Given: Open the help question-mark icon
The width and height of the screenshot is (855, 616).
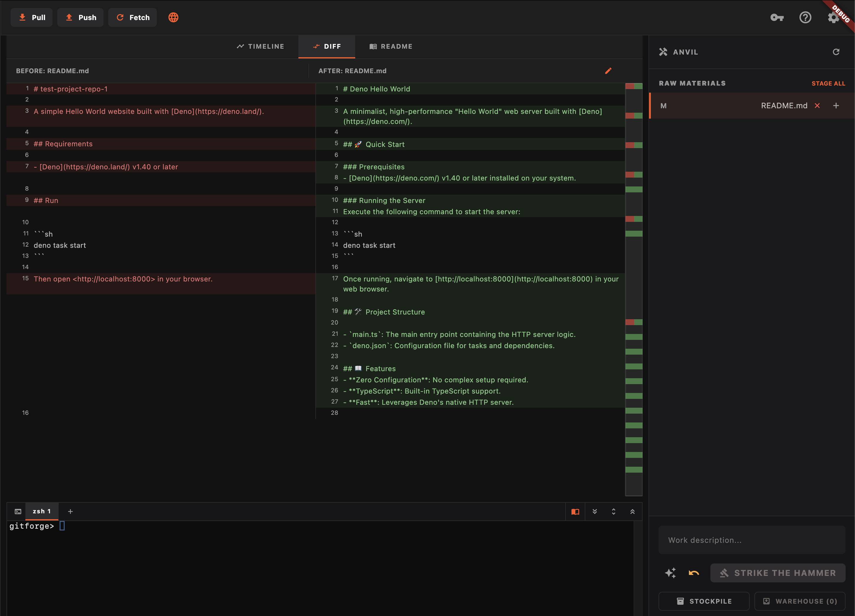Looking at the screenshot, I should pyautogui.click(x=805, y=17).
